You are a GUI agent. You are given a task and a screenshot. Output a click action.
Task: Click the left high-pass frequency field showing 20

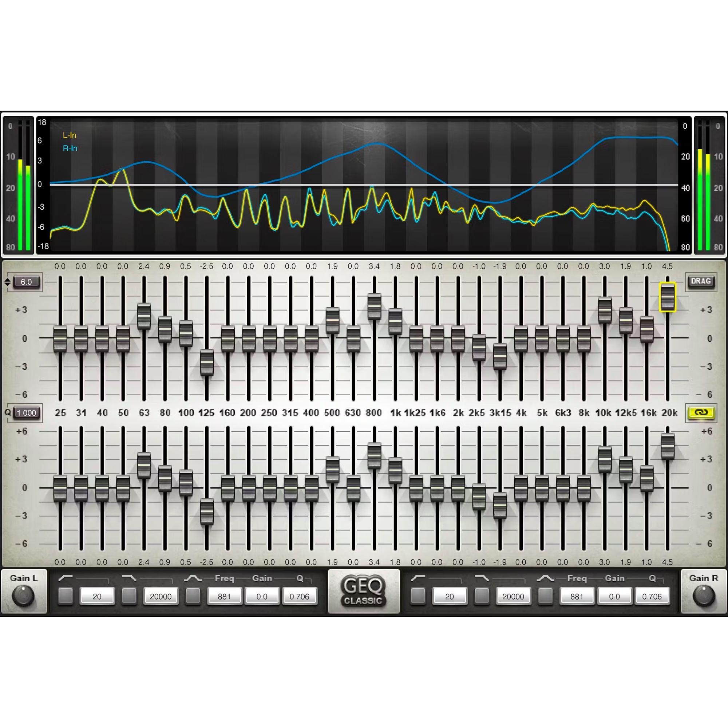(97, 597)
